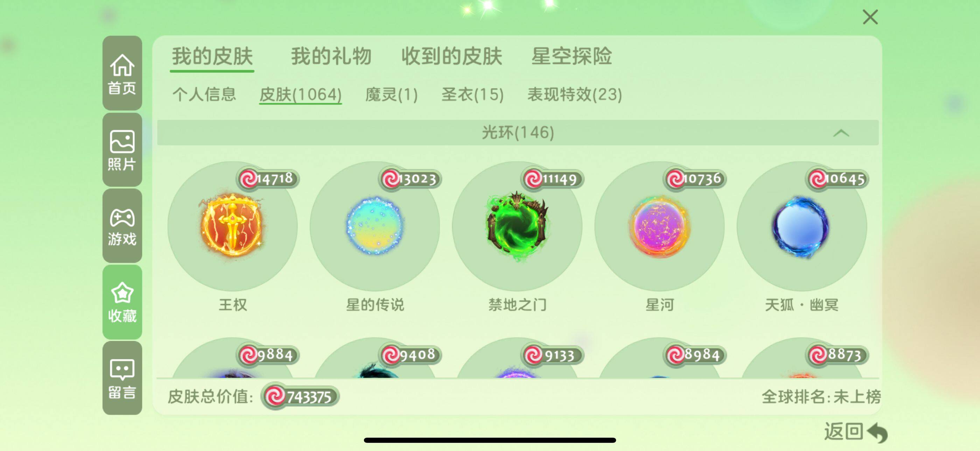Open the 照片 photos sidebar icon
Viewport: 980px width, 451px height.
[x=122, y=150]
